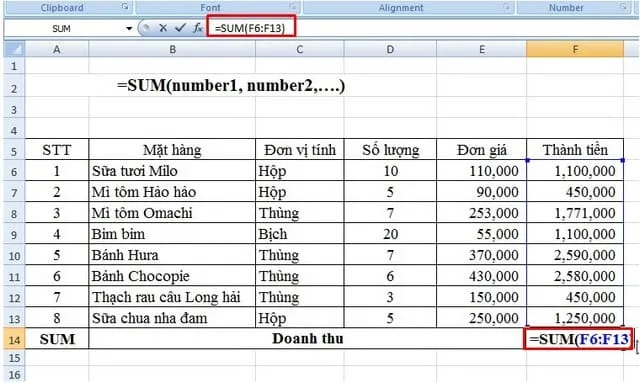The height and width of the screenshot is (383, 640).
Task: Click total 2,580,000 cell
Action: [575, 276]
